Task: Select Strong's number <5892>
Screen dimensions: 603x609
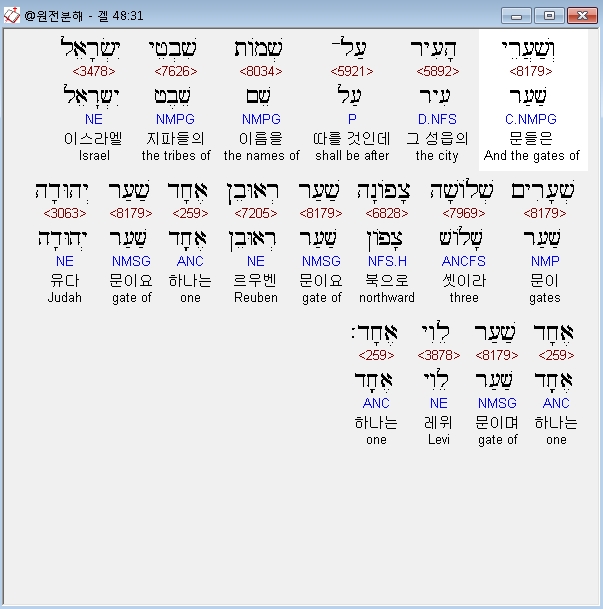Action: click(438, 71)
